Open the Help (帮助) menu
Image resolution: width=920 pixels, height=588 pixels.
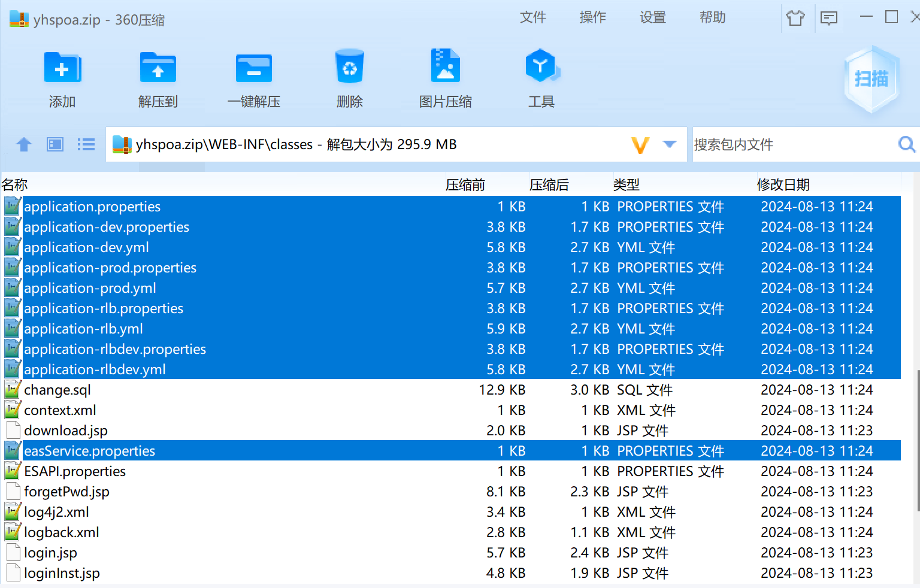712,17
